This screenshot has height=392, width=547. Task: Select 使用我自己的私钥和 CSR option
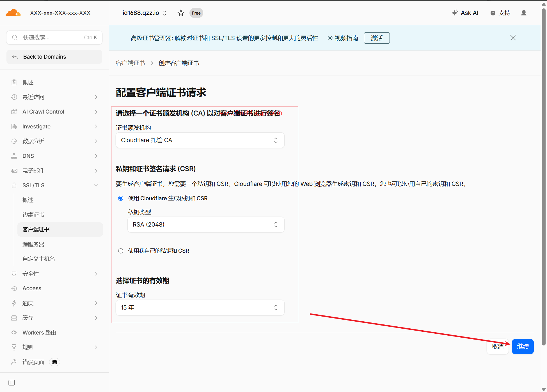(x=121, y=251)
